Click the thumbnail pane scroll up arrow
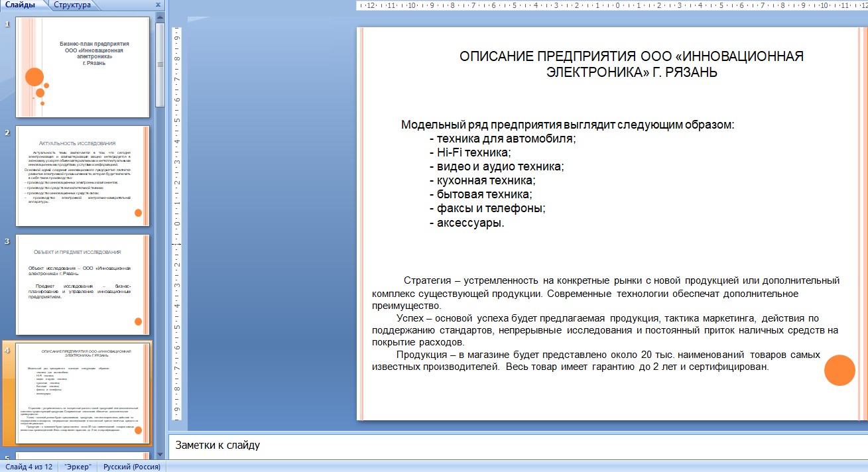 tap(160, 18)
